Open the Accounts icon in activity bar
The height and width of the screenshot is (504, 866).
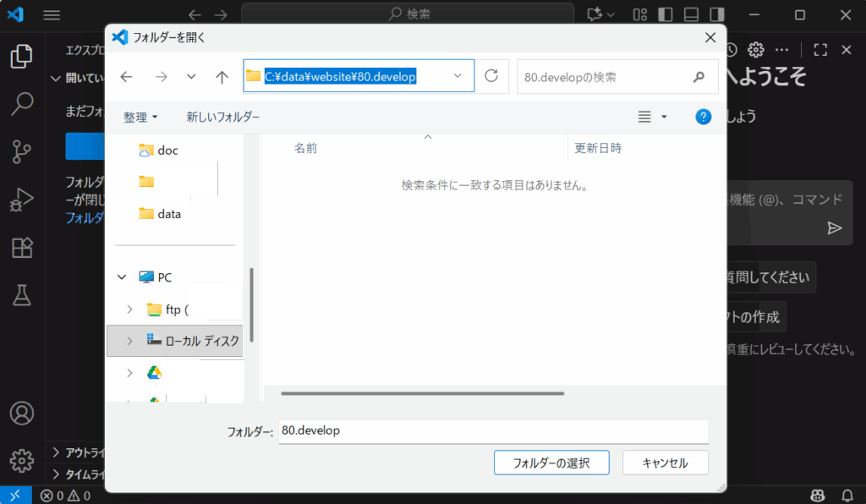pos(21,414)
